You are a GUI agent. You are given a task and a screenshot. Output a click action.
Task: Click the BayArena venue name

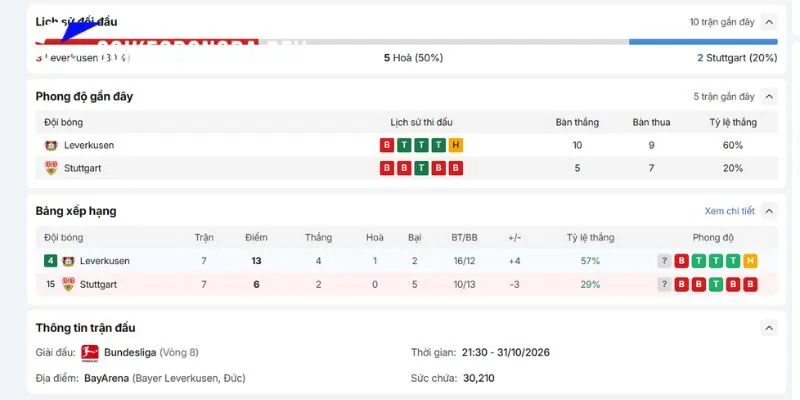pos(107,379)
